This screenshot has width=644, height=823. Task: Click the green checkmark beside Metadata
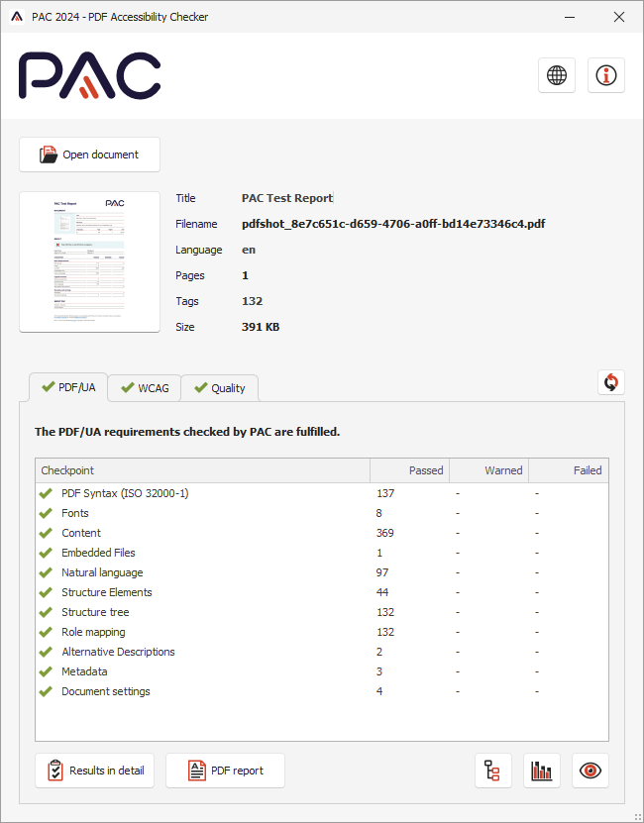[x=46, y=671]
